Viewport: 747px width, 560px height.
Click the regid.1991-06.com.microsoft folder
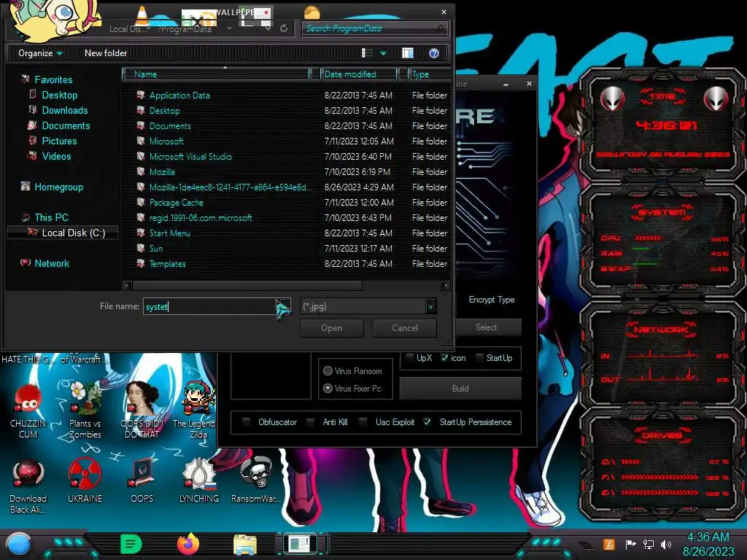pyautogui.click(x=201, y=217)
